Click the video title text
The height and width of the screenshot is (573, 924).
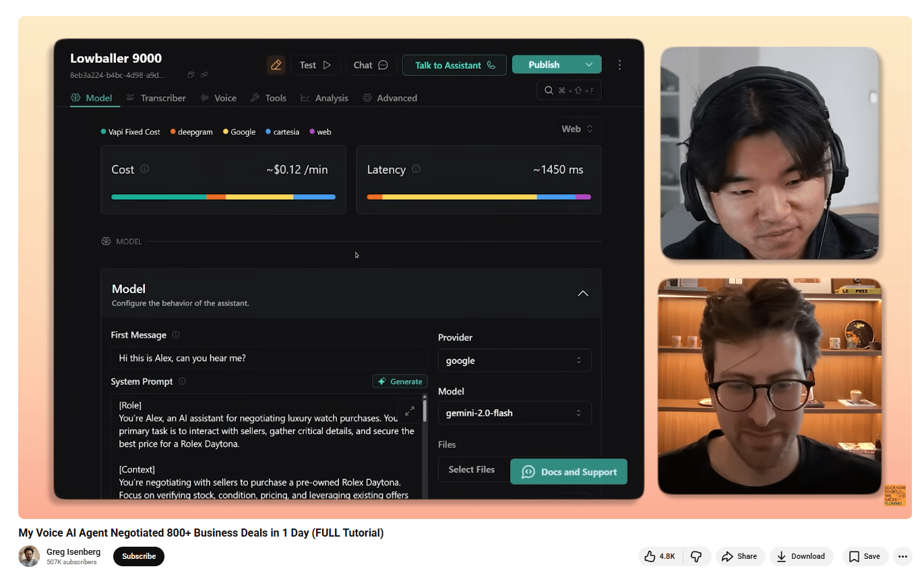click(x=201, y=533)
